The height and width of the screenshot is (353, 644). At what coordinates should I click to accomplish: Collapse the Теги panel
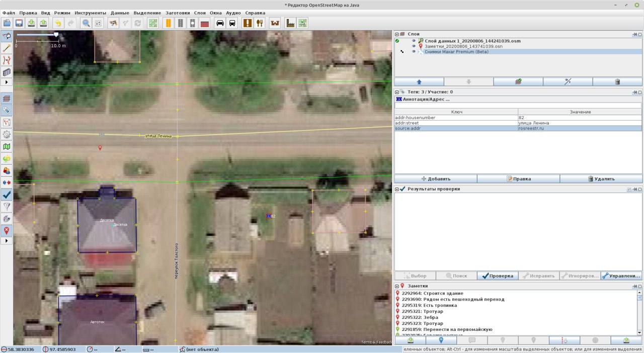tap(397, 92)
